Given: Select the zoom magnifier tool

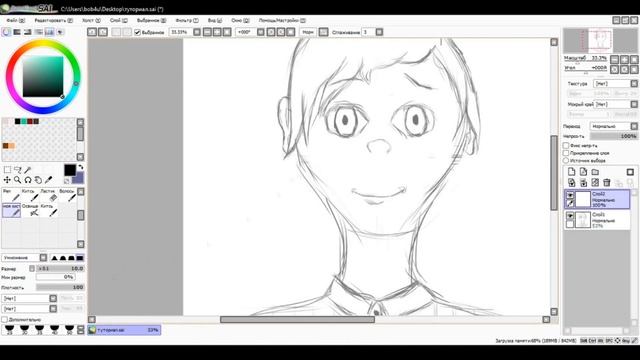Looking at the screenshot, I should (18, 180).
